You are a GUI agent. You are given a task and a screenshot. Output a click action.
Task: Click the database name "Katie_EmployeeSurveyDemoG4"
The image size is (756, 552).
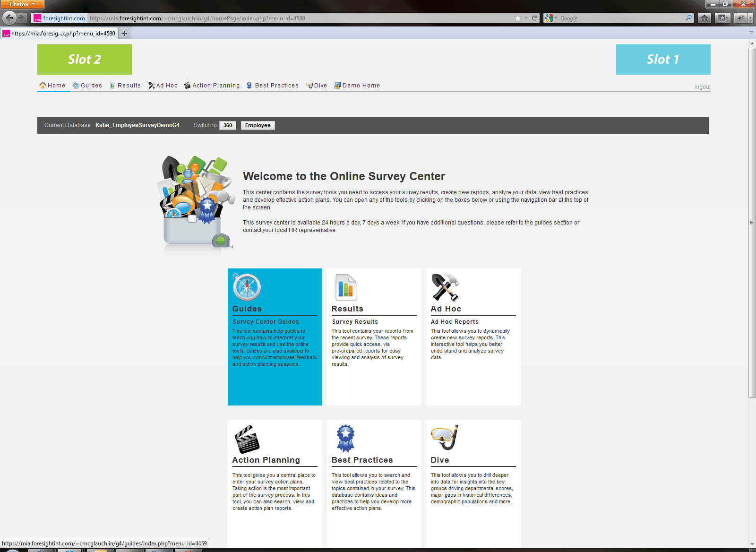click(137, 125)
